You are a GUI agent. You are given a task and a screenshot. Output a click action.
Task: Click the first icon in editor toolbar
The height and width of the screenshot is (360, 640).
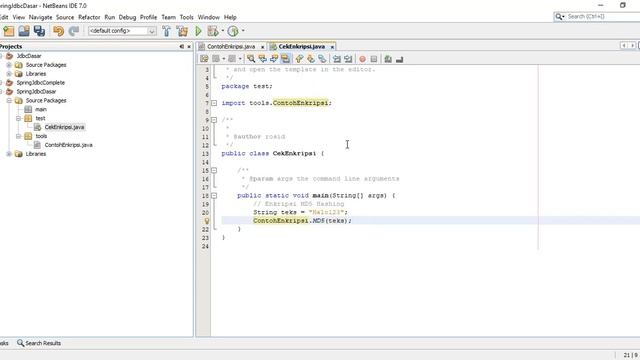204,59
